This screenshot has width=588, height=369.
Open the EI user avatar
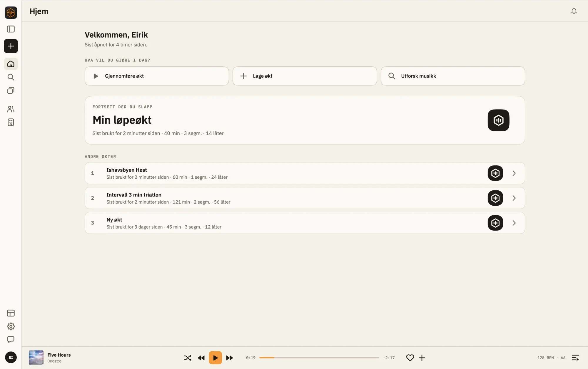pos(11,358)
